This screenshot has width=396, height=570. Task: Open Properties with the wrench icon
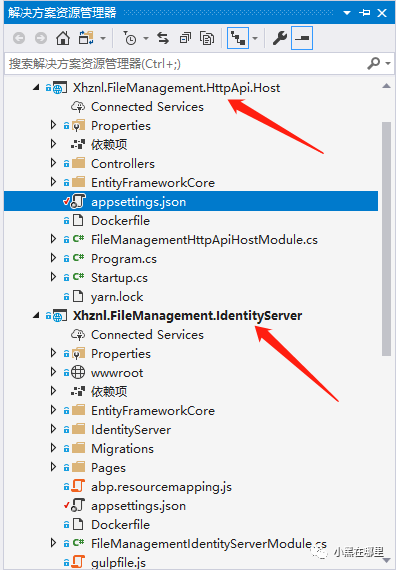280,38
